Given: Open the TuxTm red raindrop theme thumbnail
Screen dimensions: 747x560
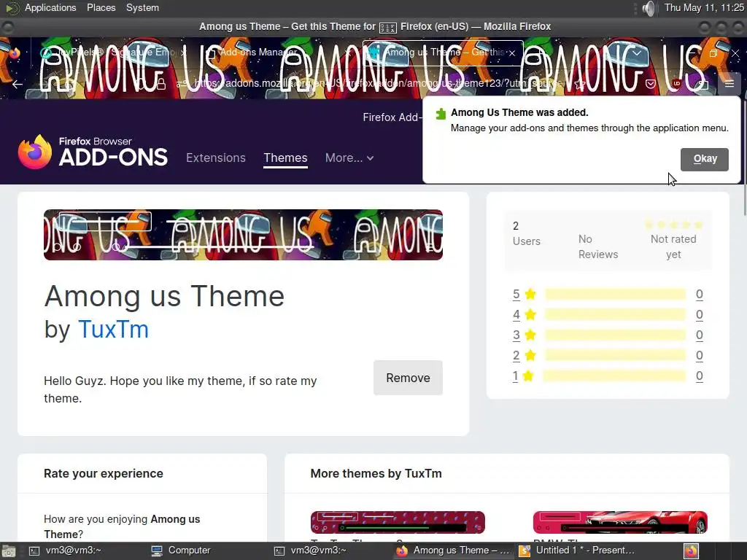Looking at the screenshot, I should coord(398,522).
